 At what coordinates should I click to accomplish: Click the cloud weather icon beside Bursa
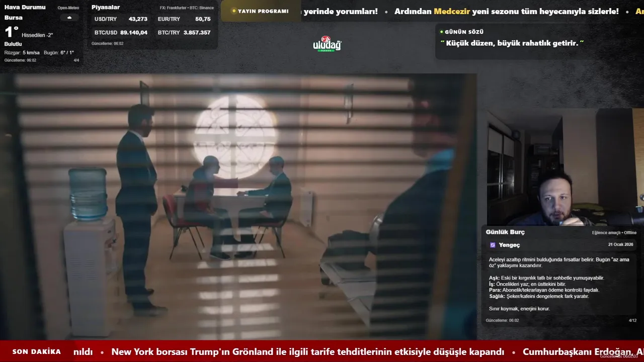tap(69, 18)
